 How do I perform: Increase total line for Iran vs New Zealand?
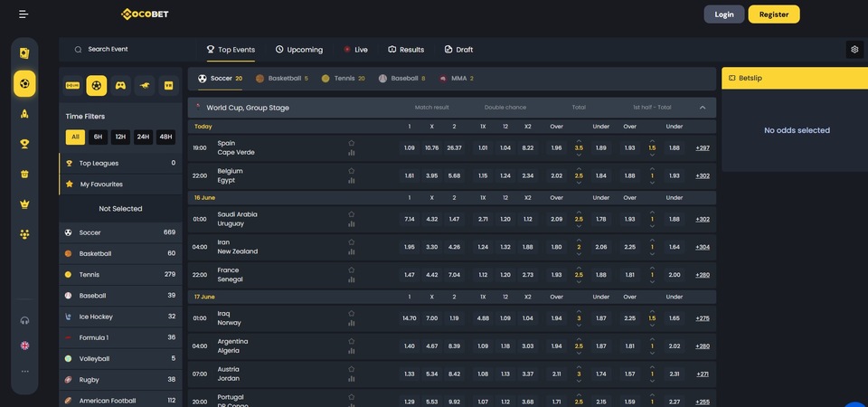pyautogui.click(x=579, y=240)
